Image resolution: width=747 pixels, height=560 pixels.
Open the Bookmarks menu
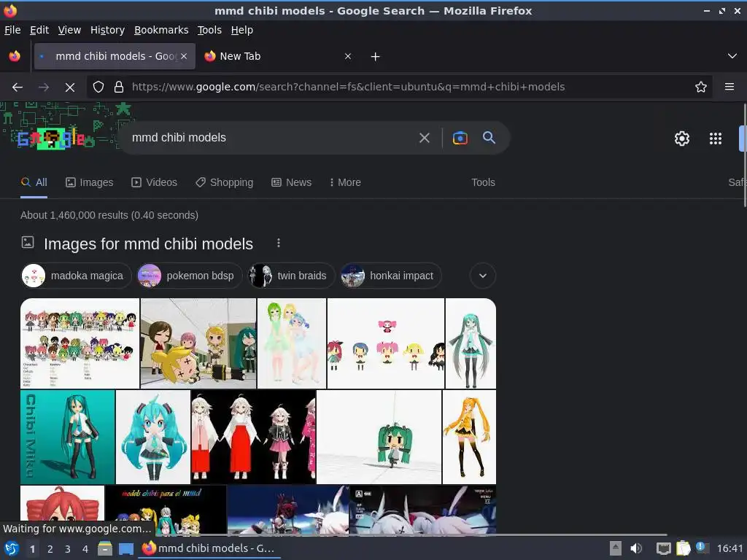161,30
